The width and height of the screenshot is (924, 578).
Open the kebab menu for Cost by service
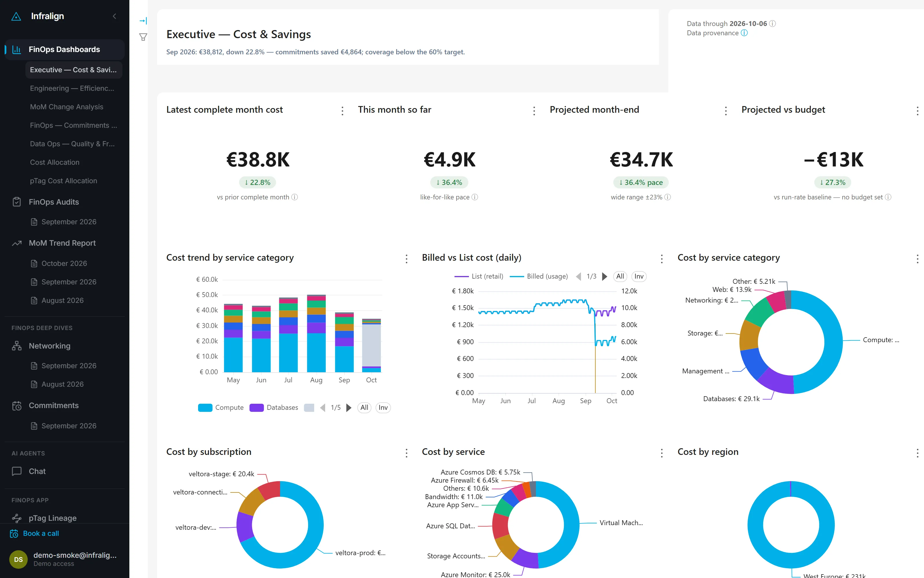662,453
